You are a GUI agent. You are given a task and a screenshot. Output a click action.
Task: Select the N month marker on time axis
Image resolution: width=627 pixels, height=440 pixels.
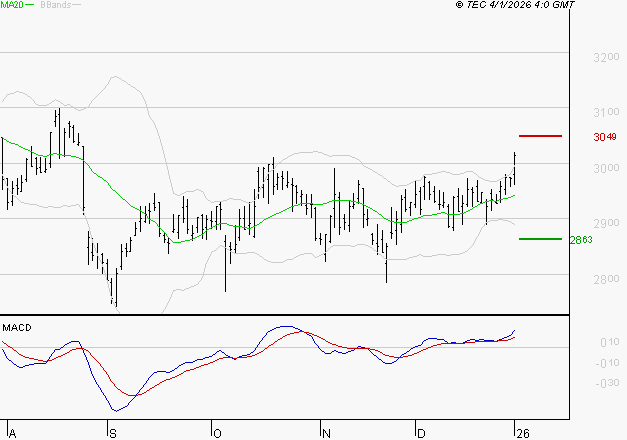coord(325,432)
